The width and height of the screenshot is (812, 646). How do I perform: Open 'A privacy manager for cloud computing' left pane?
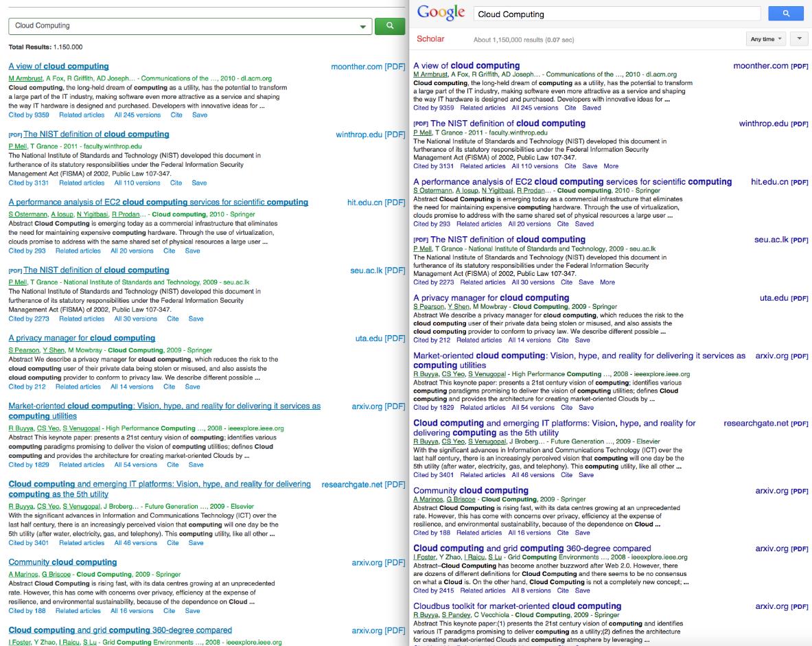point(82,338)
